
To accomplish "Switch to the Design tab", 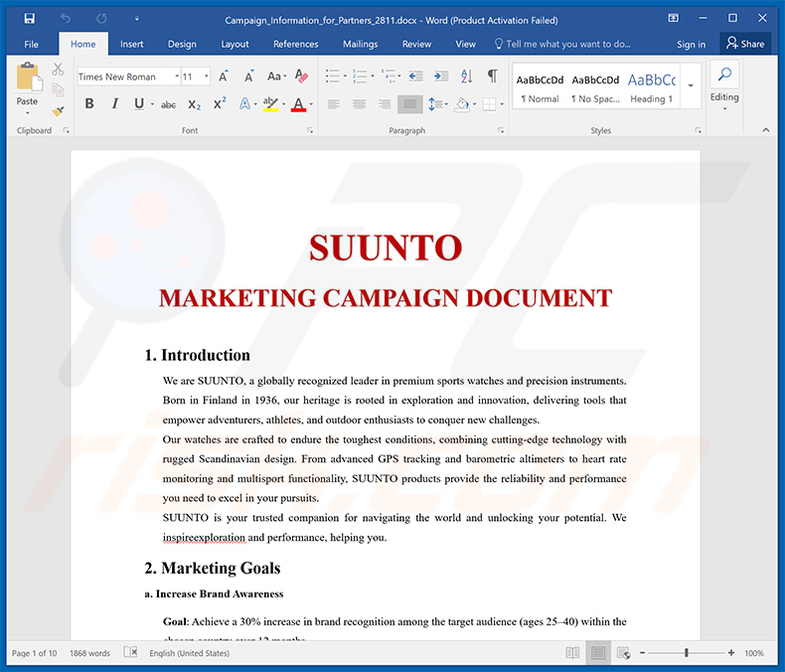I will (182, 44).
